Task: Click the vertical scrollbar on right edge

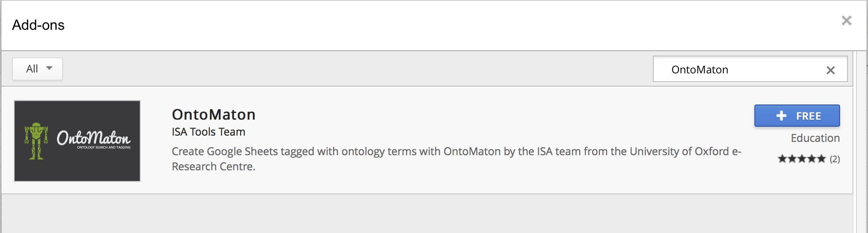Action: (860, 142)
